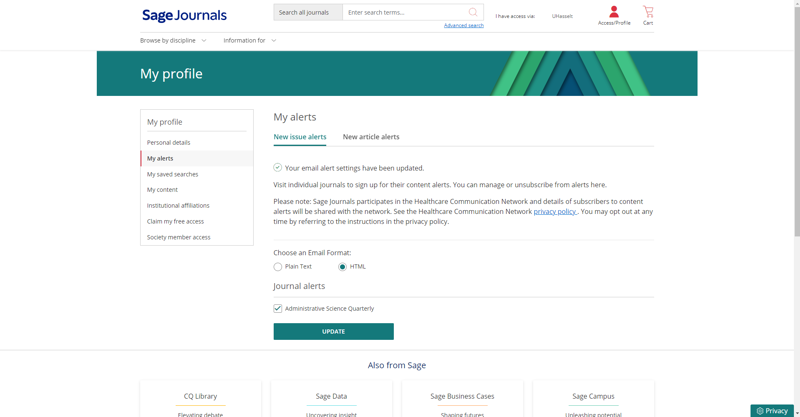
Task: Type in the Enter search terms field
Action: (x=403, y=13)
